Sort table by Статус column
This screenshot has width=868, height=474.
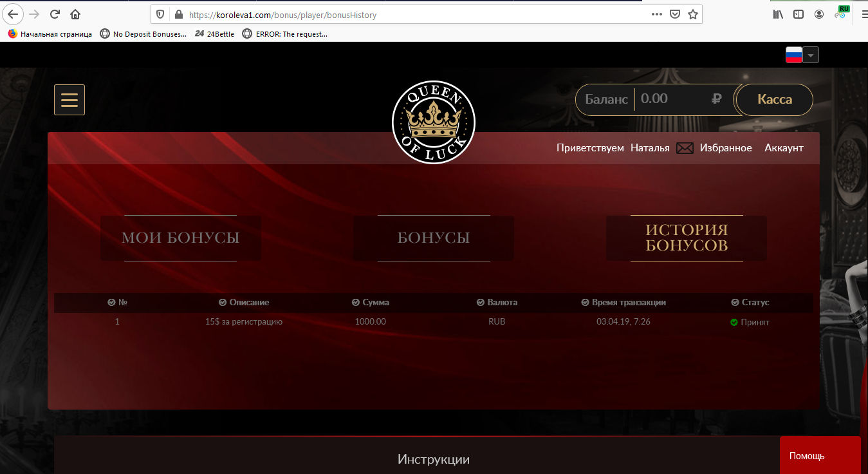tap(750, 302)
